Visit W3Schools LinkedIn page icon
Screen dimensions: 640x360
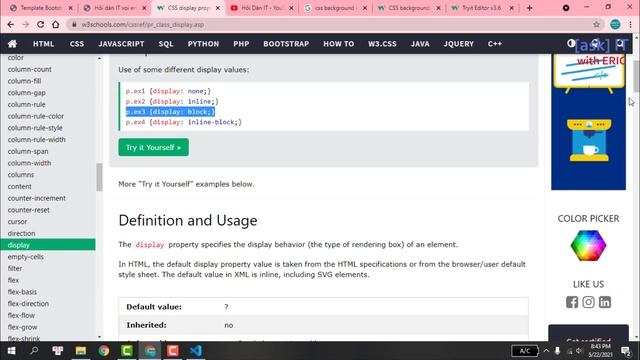[x=604, y=302]
